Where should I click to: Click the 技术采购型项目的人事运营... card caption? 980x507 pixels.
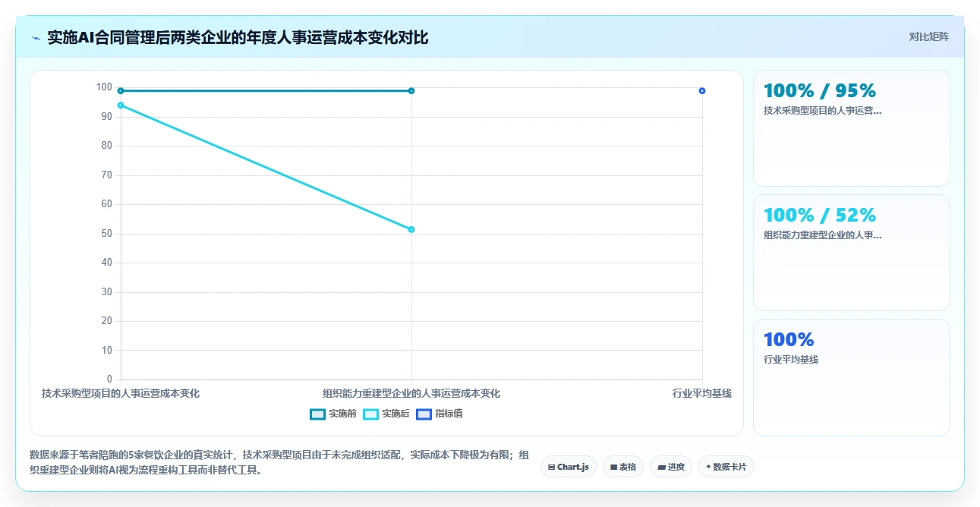pyautogui.click(x=823, y=110)
